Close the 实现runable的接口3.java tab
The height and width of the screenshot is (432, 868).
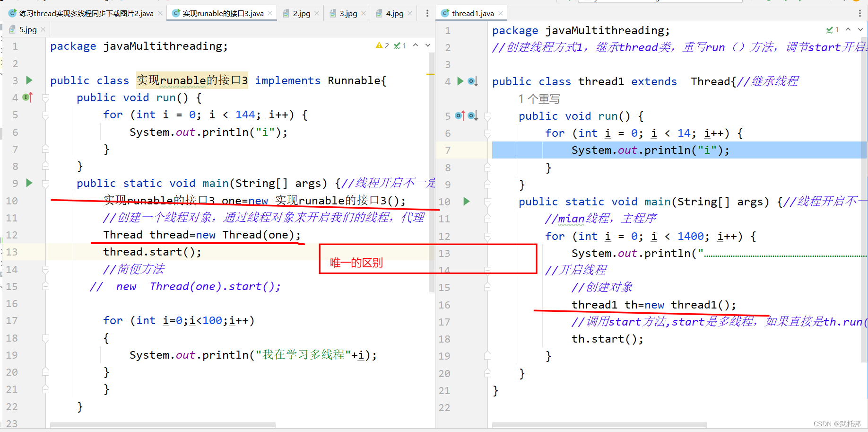(270, 13)
